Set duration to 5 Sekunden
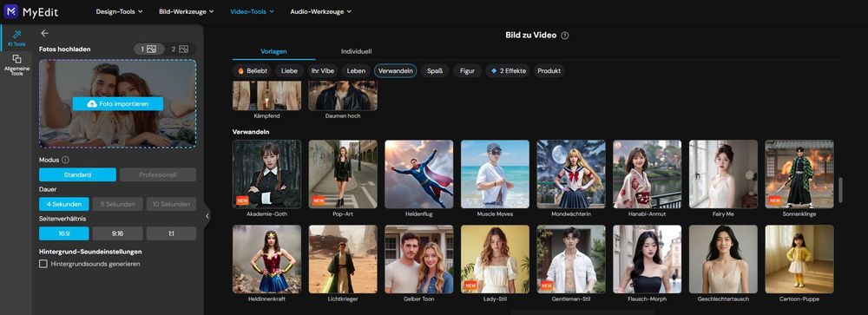Image resolution: width=868 pixels, height=315 pixels. pos(117,204)
